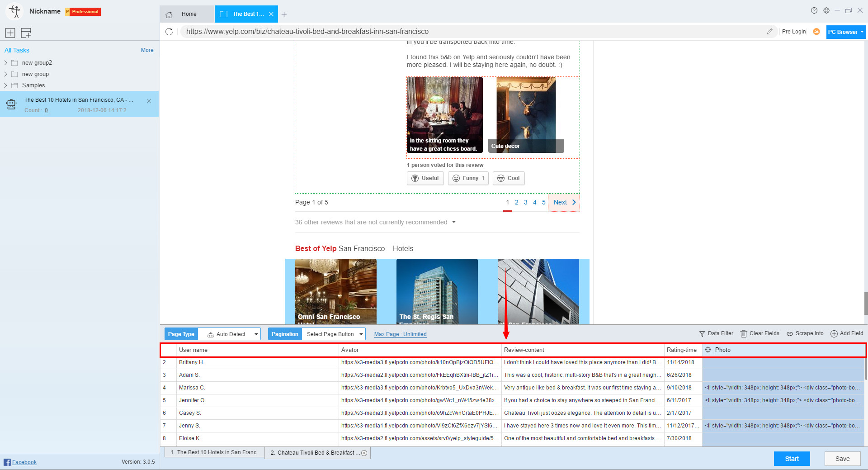
Task: Click the More link in tasks
Action: click(147, 50)
